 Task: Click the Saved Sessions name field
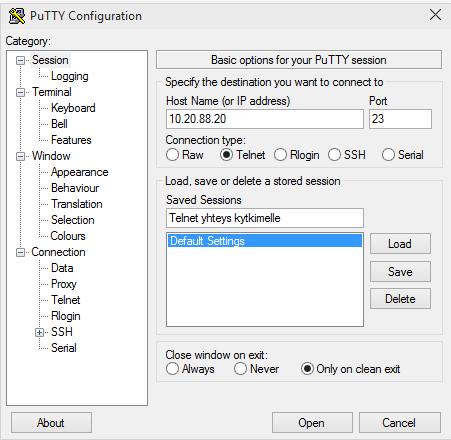tap(265, 218)
